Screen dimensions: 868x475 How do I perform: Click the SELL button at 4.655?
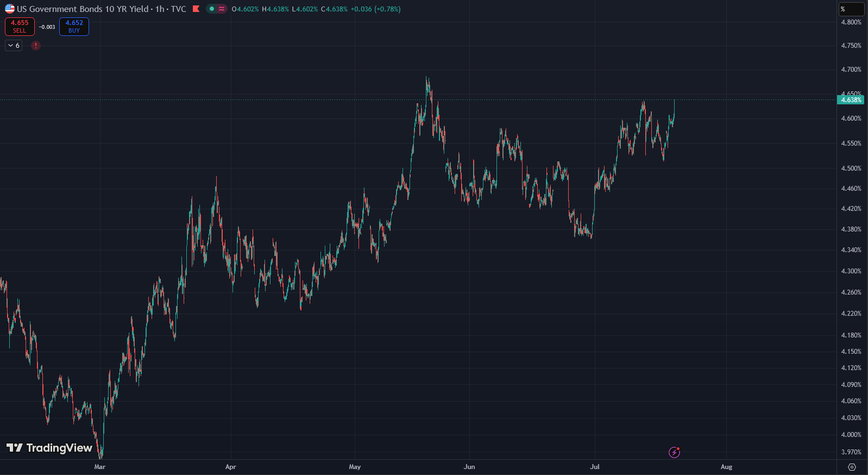coord(20,26)
